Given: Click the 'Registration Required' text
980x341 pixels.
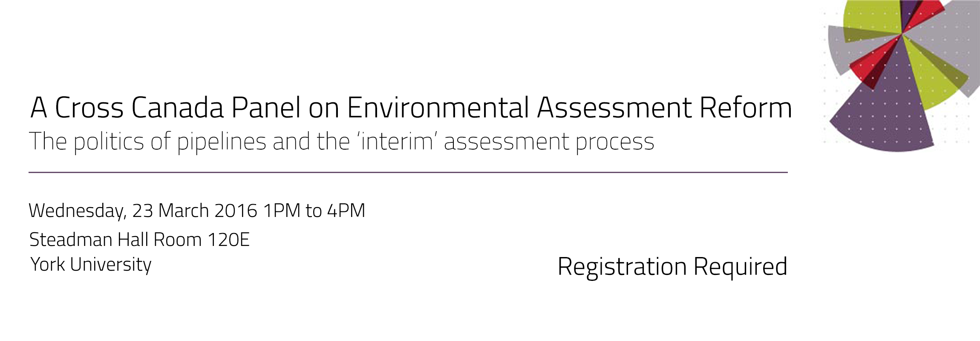Looking at the screenshot, I should click(672, 267).
